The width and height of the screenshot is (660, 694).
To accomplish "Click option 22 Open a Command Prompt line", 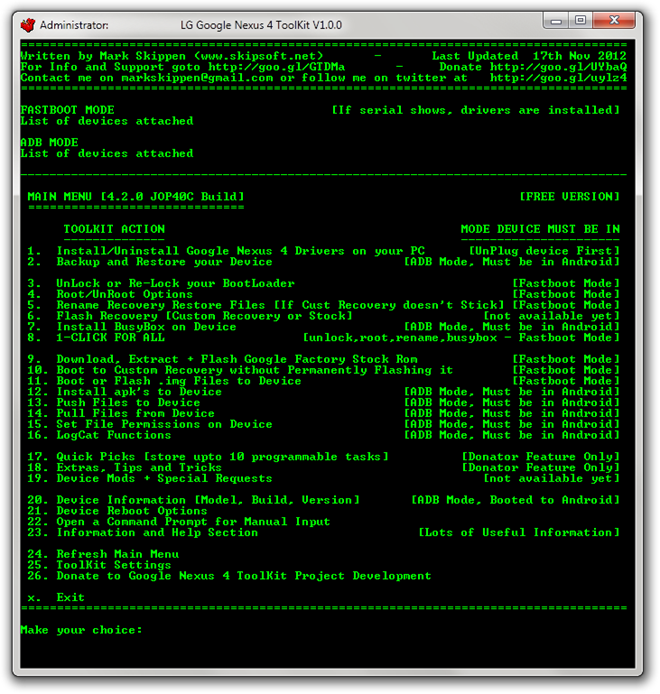I will 179,522.
